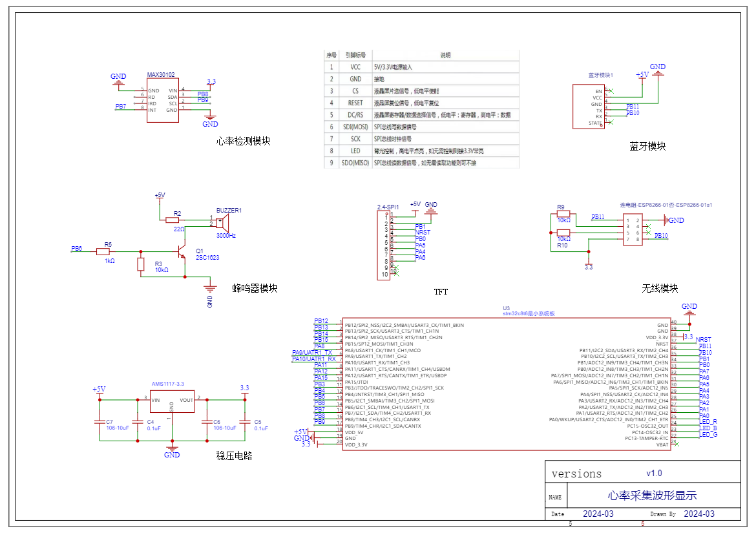
Task: Click the stm32c8t6最小系统板 designator text
Action: point(529,313)
